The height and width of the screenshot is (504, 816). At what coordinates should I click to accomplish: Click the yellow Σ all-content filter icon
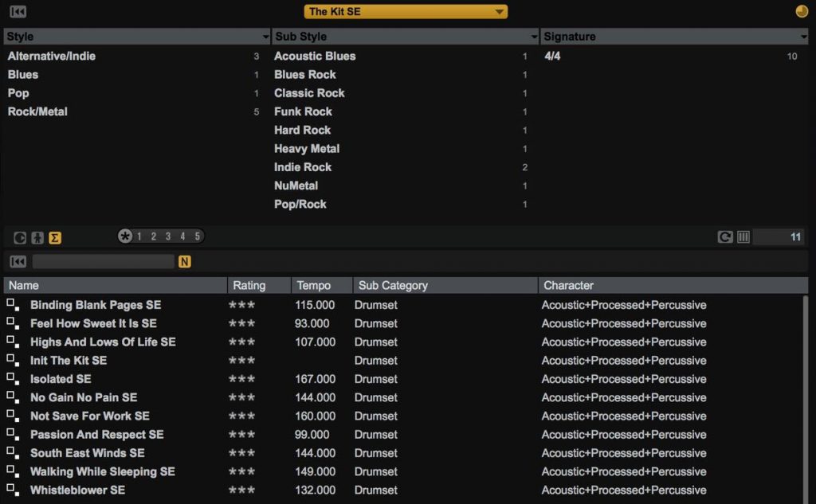[x=53, y=236]
